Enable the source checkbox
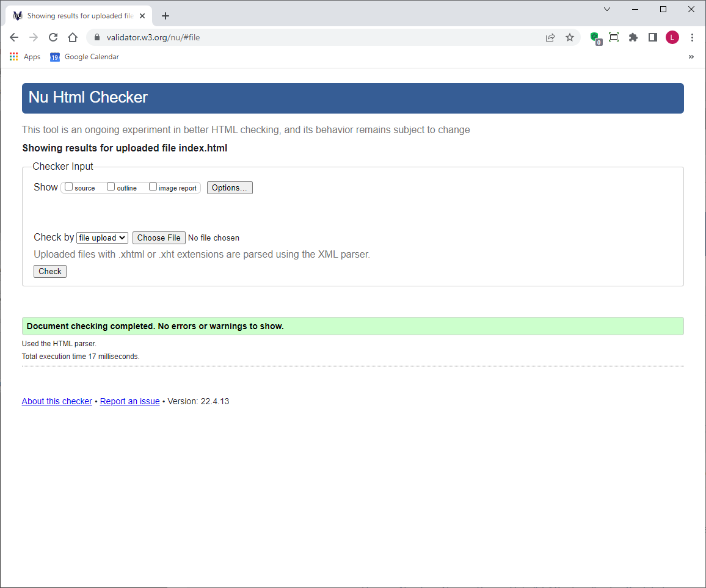 click(x=68, y=186)
